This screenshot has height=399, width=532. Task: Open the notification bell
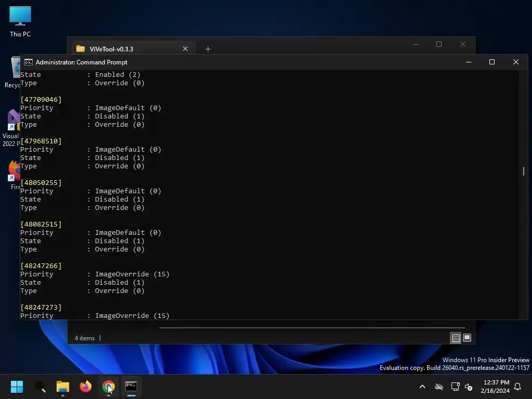click(517, 387)
